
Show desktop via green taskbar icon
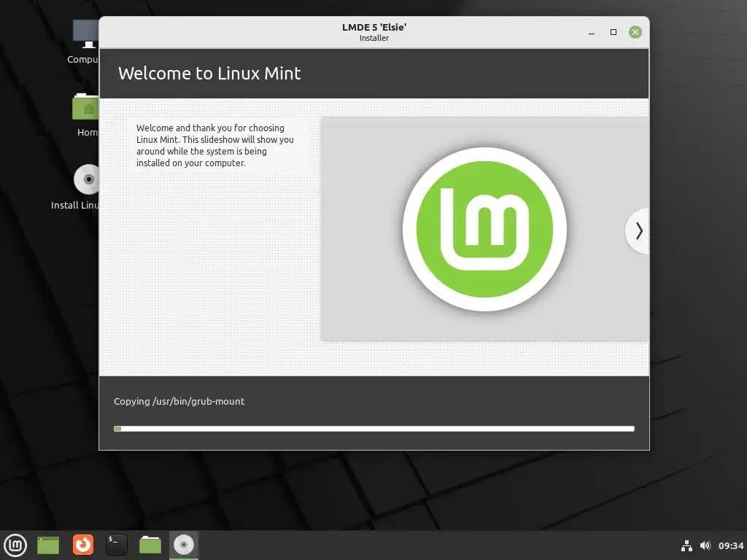[x=48, y=545]
